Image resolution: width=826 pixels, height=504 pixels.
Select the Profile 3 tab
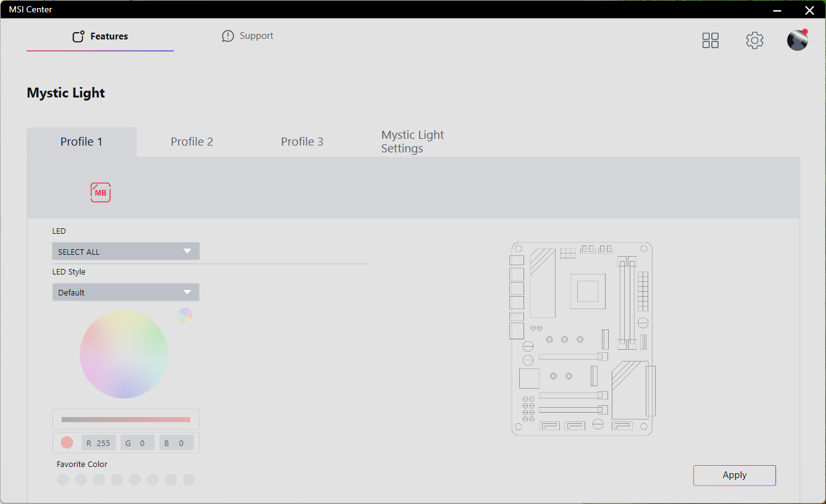[302, 142]
